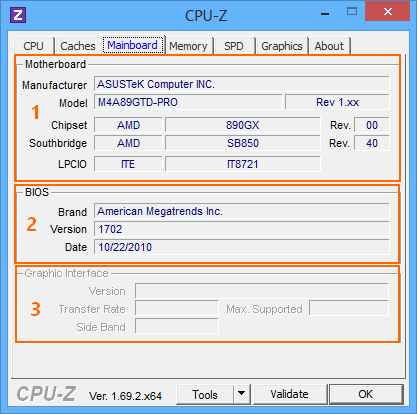The width and height of the screenshot is (417, 414).
Task: Click chipset revision value 00
Action: click(x=372, y=125)
